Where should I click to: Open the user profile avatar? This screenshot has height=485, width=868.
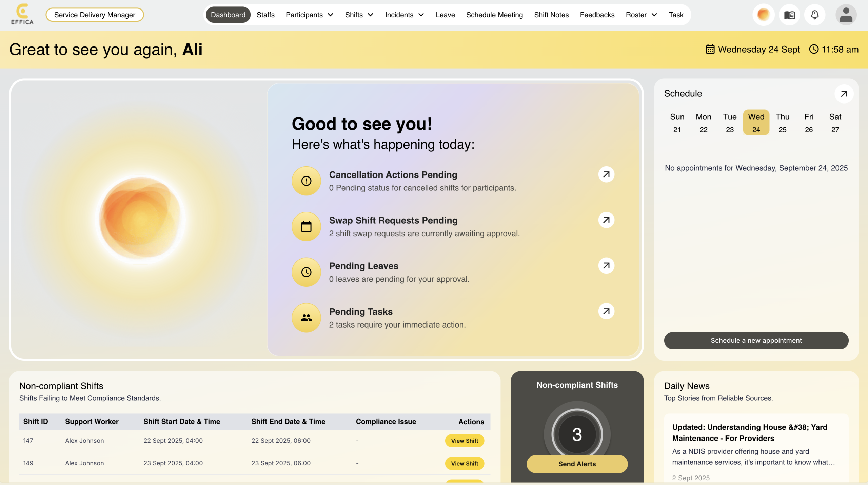(x=846, y=15)
